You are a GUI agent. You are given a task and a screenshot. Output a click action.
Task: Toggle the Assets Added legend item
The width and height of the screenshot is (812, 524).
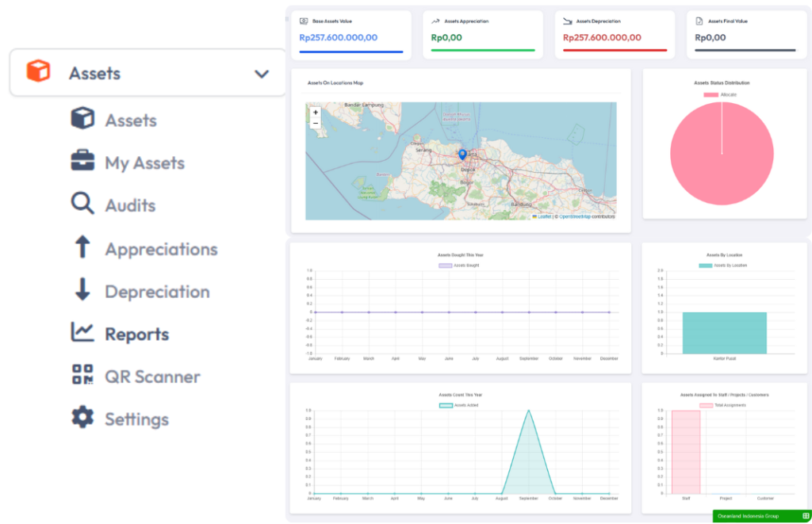point(459,405)
